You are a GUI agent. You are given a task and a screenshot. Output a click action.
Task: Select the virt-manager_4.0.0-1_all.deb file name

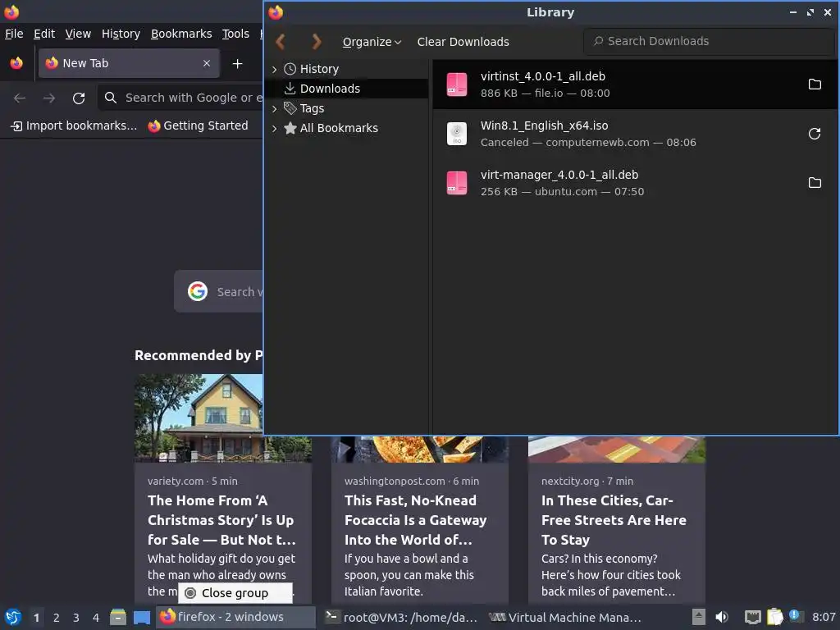(x=559, y=175)
